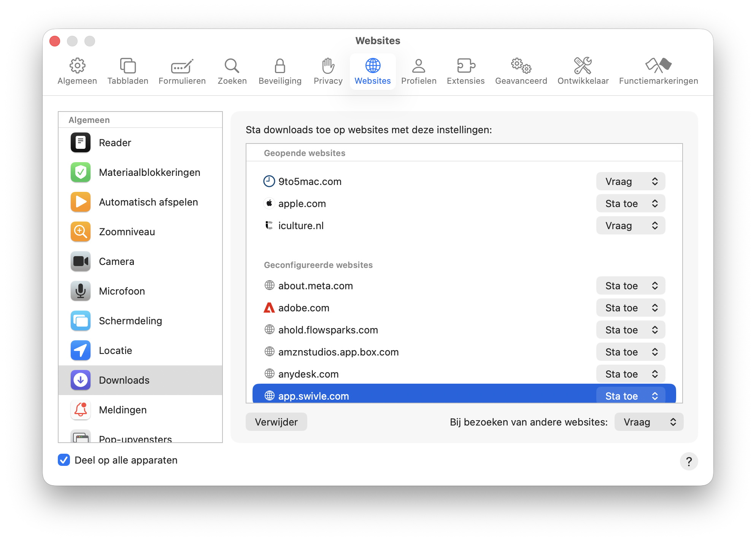
Task: Select Schermdeling label in the sidebar
Action: (x=130, y=321)
